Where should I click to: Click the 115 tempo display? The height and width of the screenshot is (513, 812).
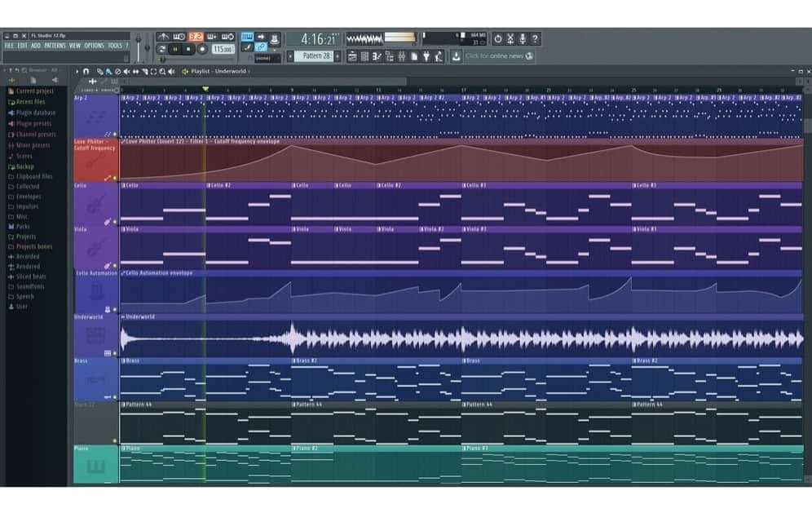point(222,50)
